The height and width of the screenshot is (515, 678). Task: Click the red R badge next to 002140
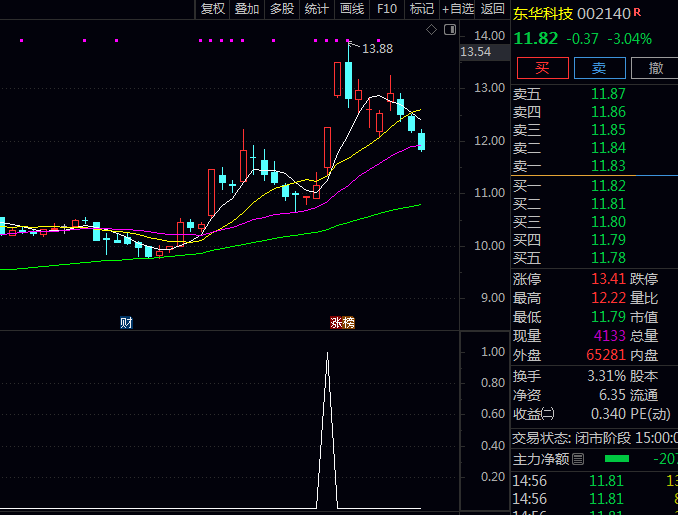638,13
